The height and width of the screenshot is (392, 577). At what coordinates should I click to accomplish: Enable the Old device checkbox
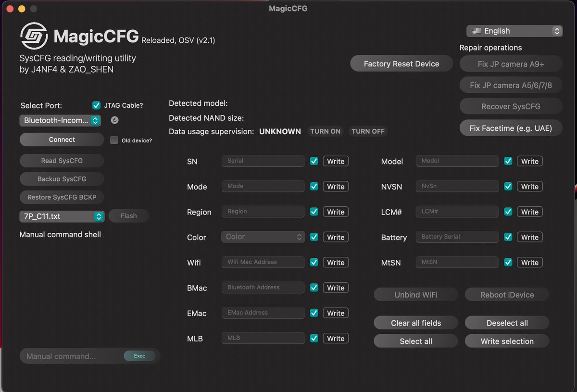(x=114, y=140)
